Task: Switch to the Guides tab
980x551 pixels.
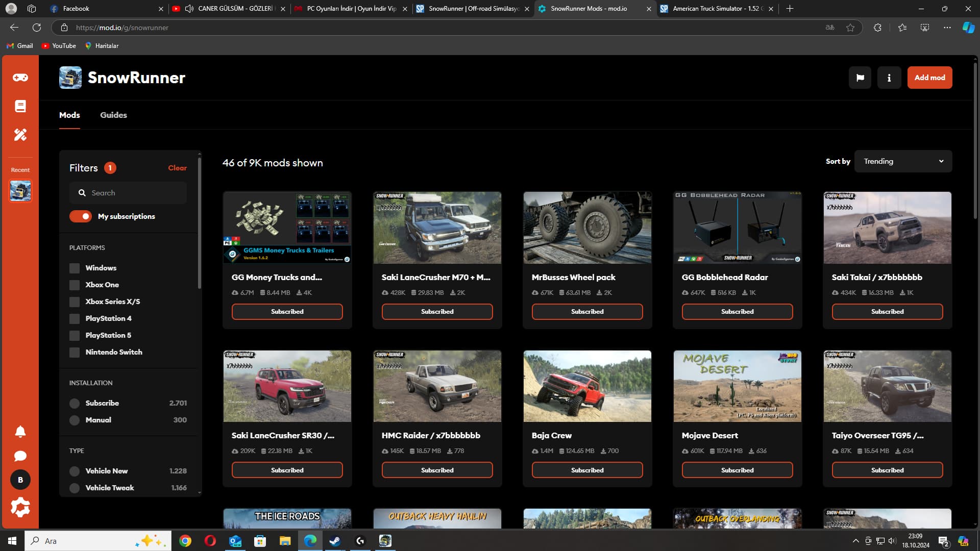Action: click(x=113, y=115)
